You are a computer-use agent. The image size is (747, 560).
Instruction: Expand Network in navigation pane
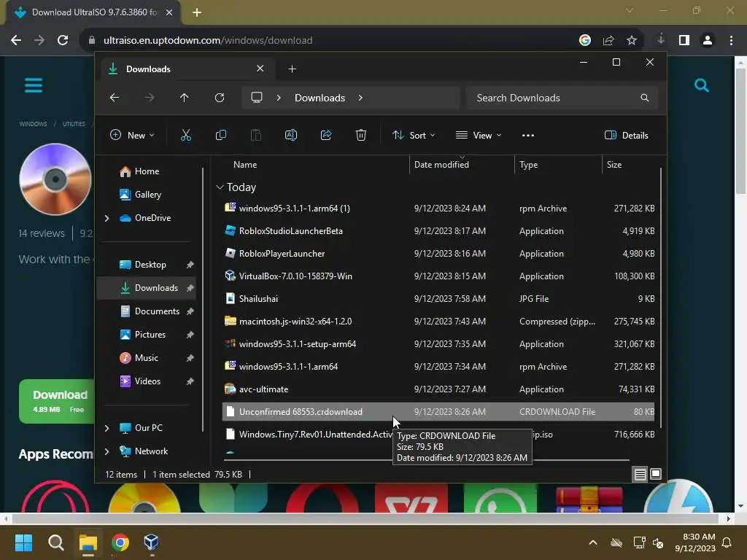pos(107,451)
